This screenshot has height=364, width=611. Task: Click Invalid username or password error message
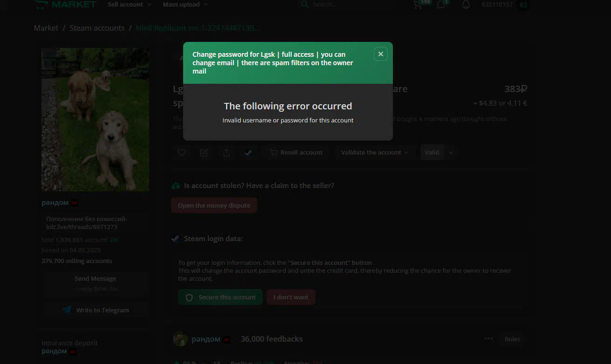pyautogui.click(x=288, y=120)
